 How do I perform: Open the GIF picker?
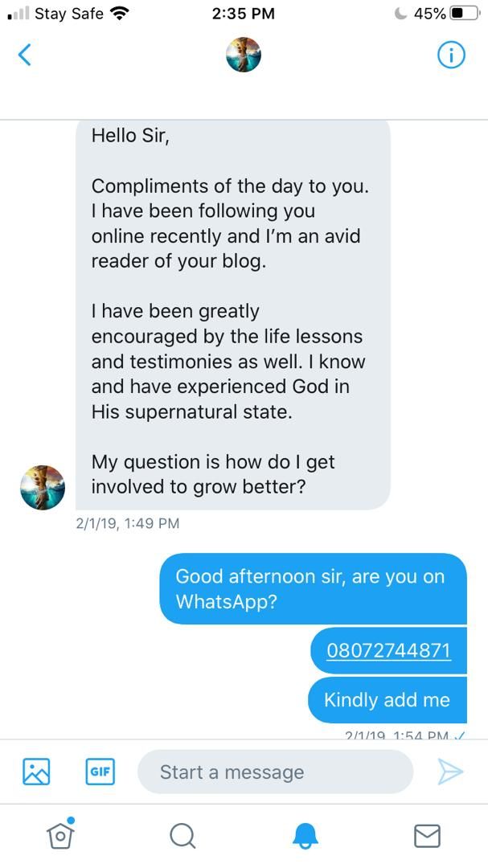(100, 771)
